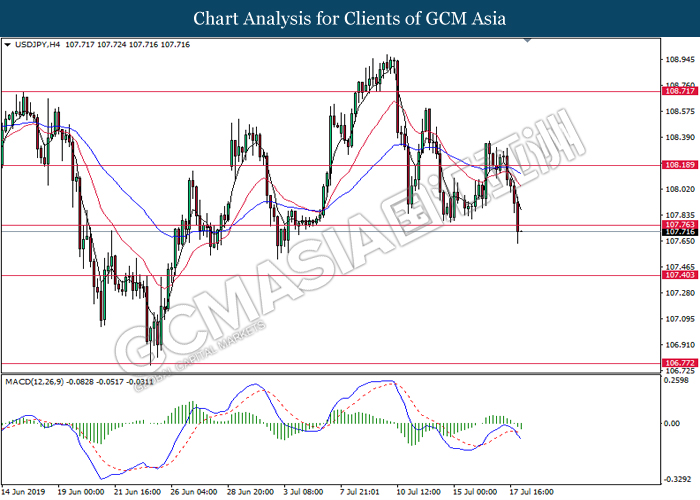Click the MACD -0.3292 scale value
Viewport: 700px width, 500px height.
(x=678, y=479)
